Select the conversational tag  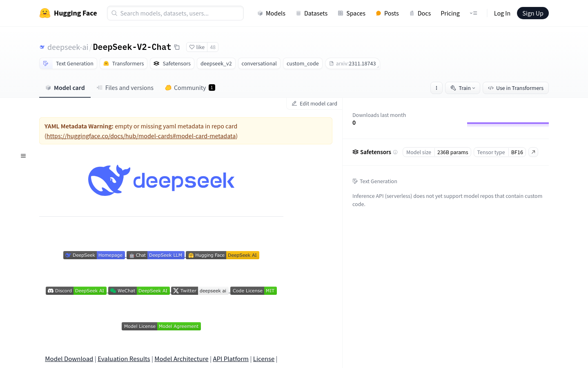[x=259, y=63]
